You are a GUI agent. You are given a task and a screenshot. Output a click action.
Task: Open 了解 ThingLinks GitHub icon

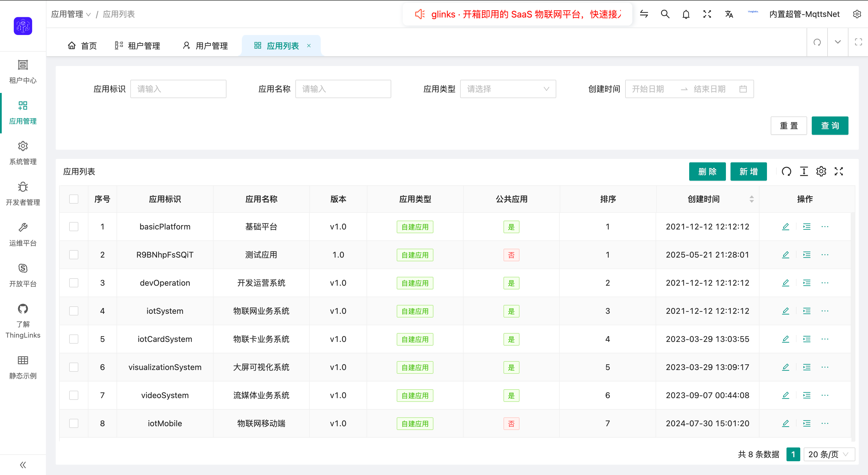coord(23,309)
